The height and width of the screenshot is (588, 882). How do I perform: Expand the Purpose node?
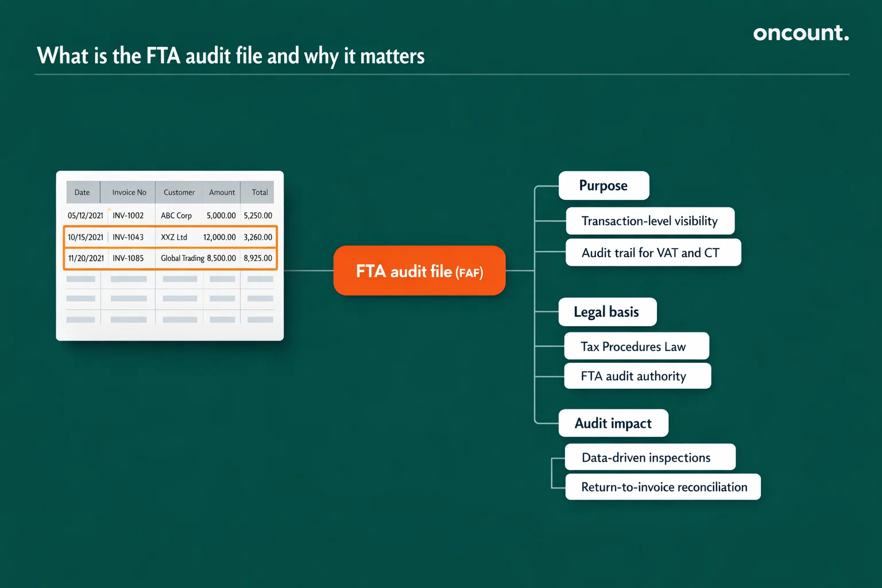(604, 185)
